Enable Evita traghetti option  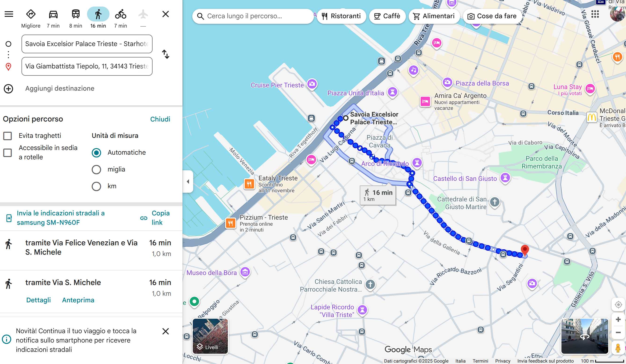tap(7, 136)
